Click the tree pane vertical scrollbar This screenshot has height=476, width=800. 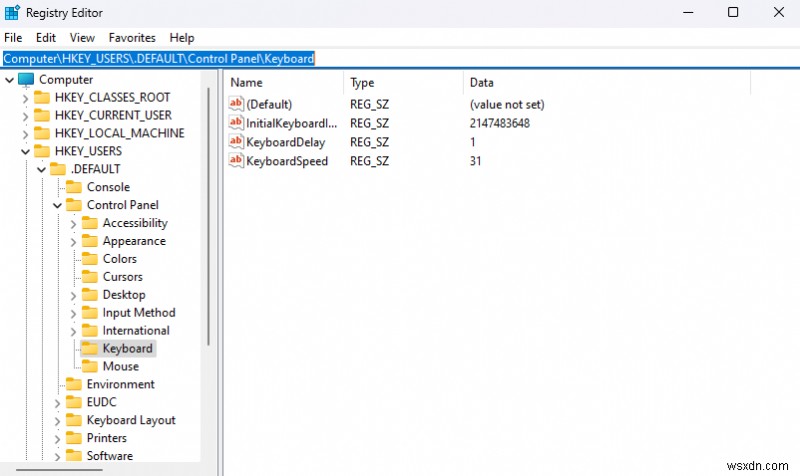point(208,217)
